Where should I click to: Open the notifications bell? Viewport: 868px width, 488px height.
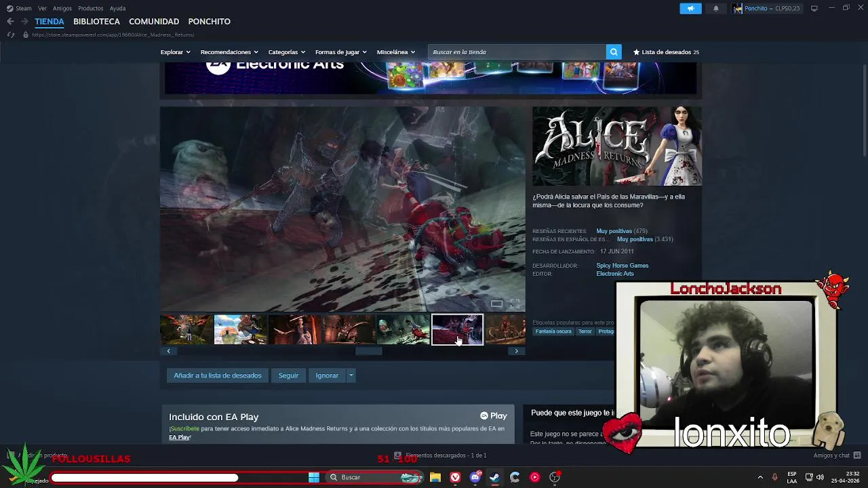(716, 8)
